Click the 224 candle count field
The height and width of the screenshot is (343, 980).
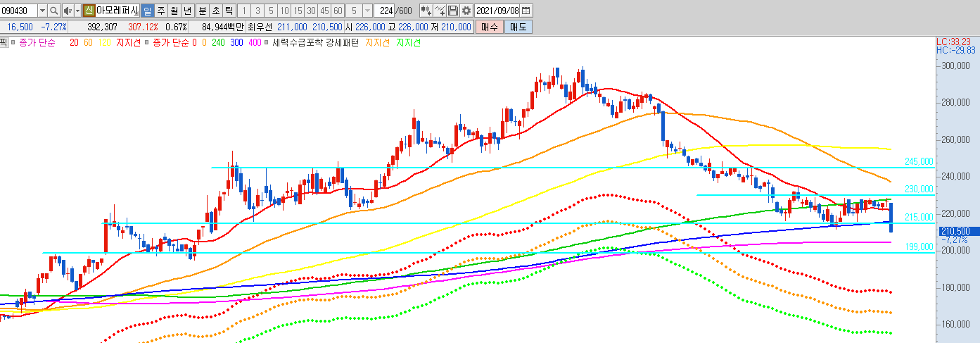386,11
